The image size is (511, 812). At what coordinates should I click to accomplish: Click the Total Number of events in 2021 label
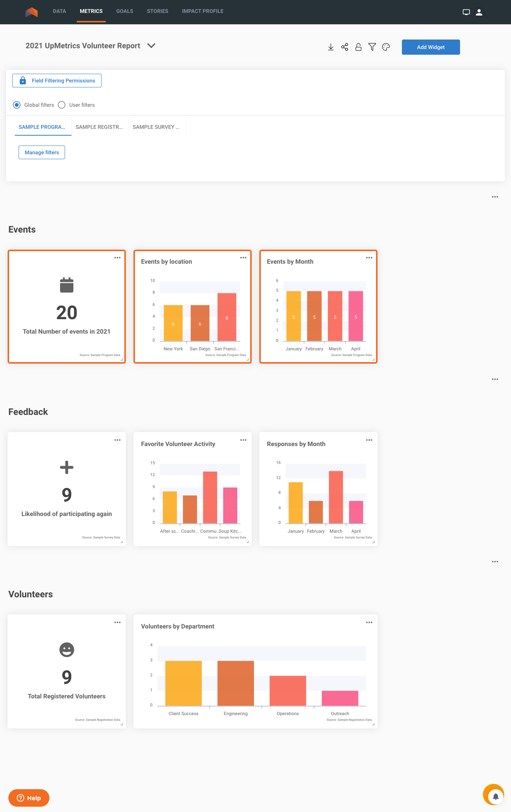coord(67,331)
